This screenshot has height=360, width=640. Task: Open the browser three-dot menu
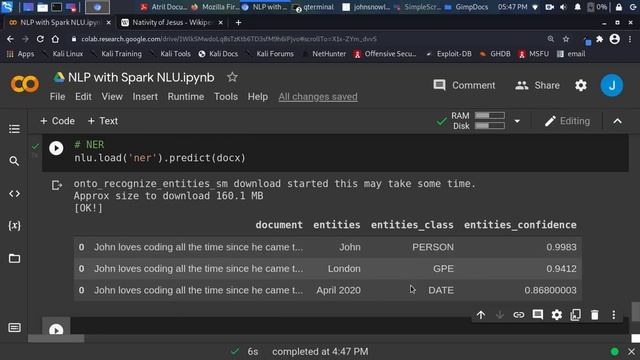tap(630, 39)
